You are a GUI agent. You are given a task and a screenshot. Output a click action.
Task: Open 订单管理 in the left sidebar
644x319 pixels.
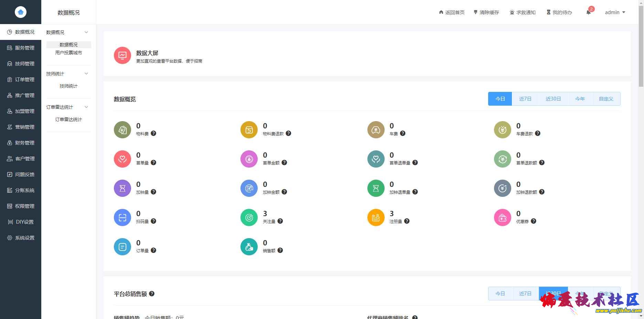click(21, 79)
